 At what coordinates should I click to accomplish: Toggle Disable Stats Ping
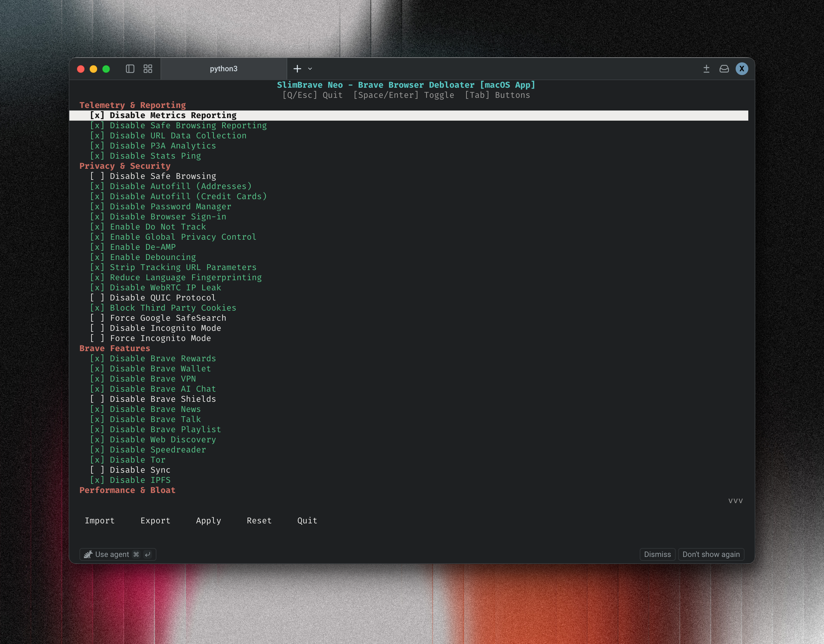(145, 156)
